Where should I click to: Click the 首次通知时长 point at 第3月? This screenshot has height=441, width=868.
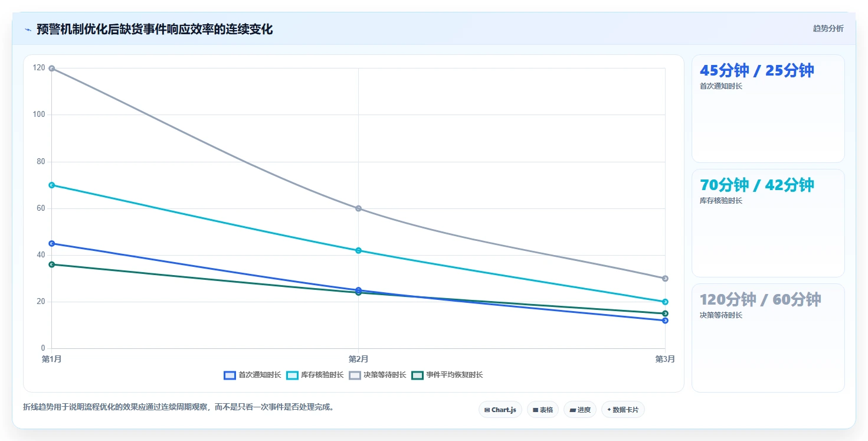pyautogui.click(x=665, y=321)
